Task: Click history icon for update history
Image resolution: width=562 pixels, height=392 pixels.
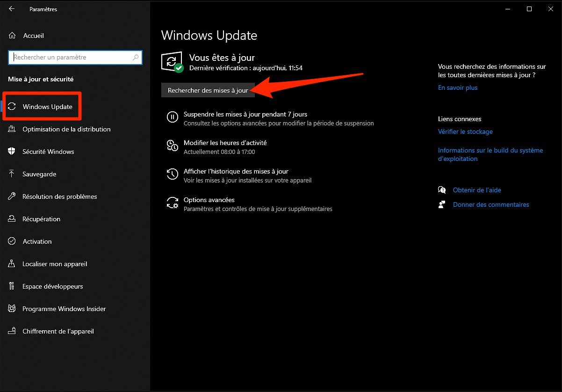Action: (173, 174)
